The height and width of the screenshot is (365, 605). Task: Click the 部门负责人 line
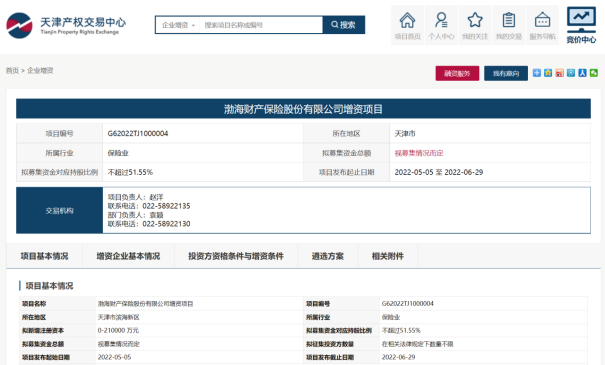click(135, 215)
